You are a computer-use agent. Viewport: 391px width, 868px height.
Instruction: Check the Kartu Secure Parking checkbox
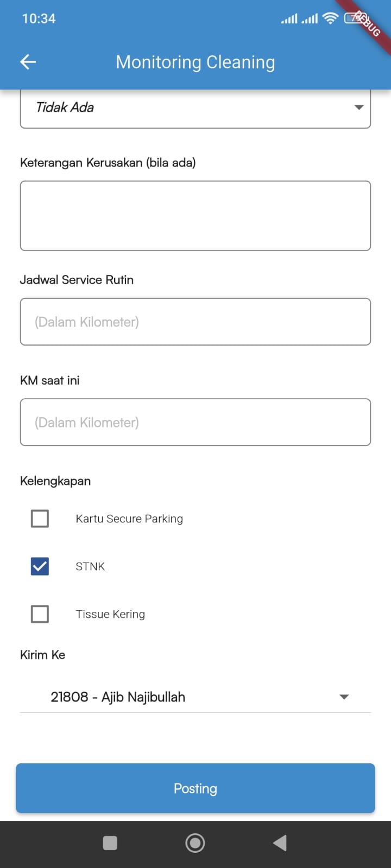click(x=40, y=519)
